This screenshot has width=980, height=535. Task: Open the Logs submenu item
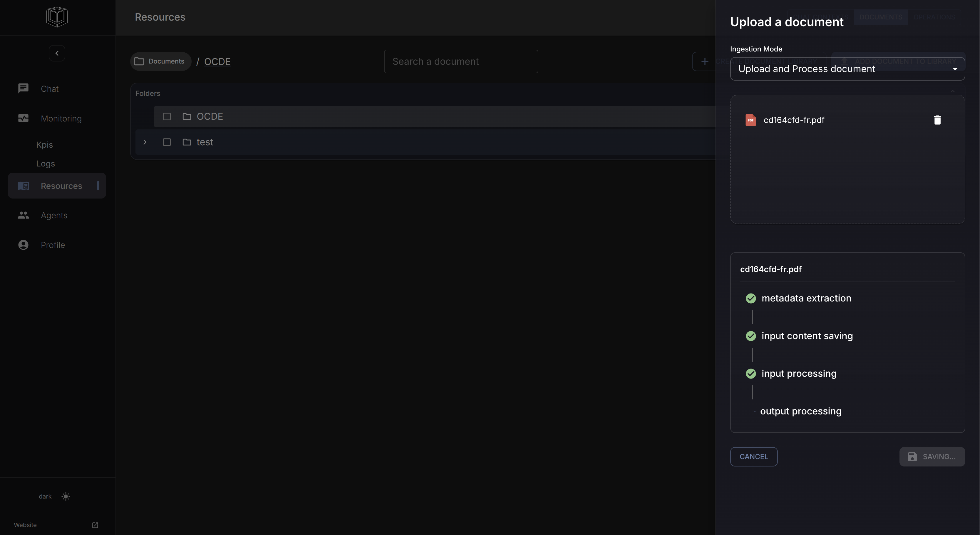pyautogui.click(x=45, y=164)
